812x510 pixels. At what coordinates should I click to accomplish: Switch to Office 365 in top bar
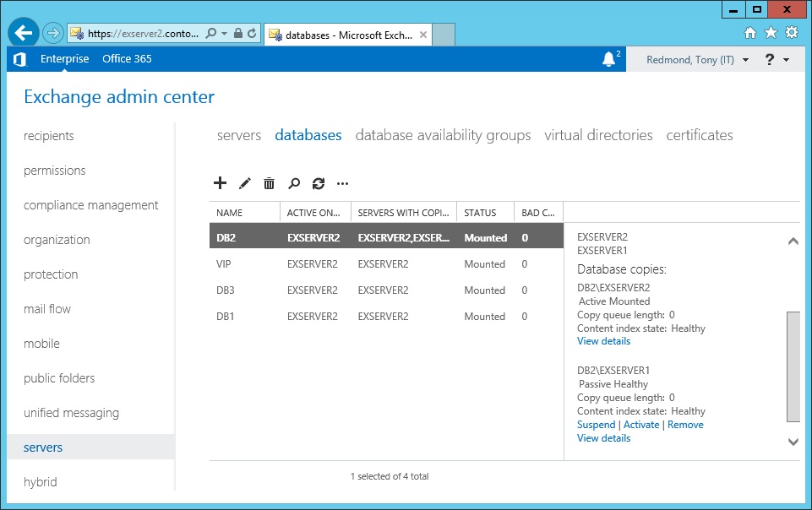[x=127, y=59]
